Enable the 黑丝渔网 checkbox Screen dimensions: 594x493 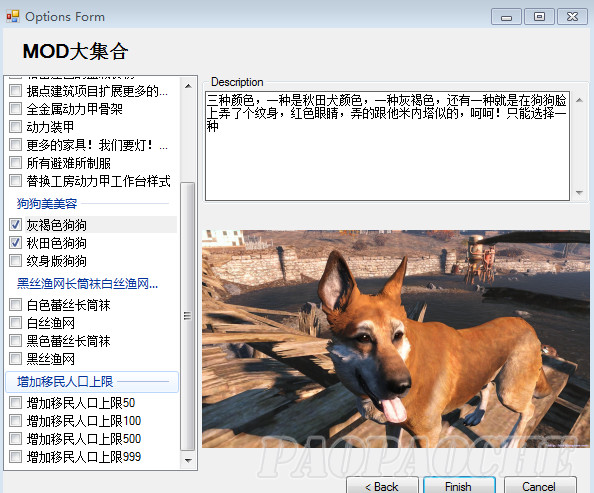pos(16,358)
